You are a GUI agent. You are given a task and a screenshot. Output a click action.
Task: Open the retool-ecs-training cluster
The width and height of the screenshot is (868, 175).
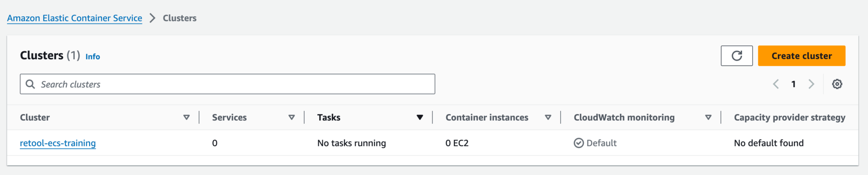[x=58, y=143]
